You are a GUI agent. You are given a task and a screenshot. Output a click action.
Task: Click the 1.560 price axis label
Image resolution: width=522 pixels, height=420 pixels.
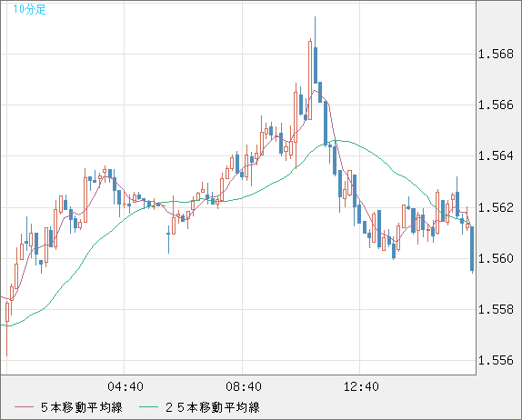pyautogui.click(x=496, y=258)
